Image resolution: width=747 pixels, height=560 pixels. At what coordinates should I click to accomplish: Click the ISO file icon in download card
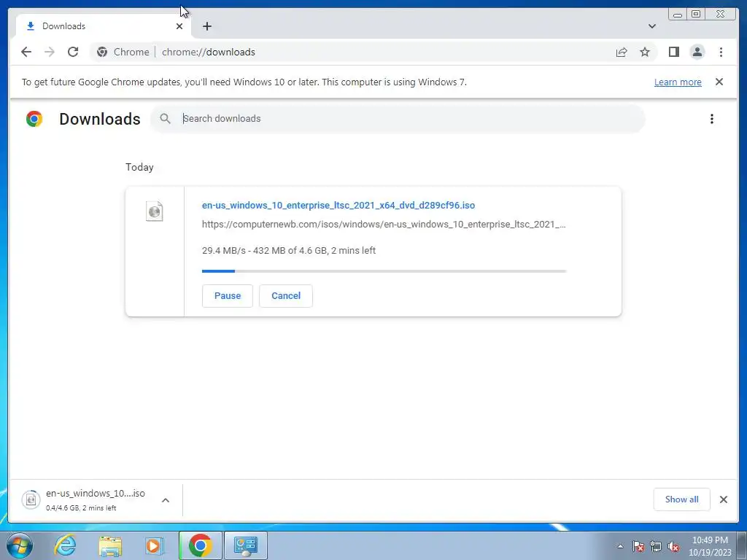point(155,211)
